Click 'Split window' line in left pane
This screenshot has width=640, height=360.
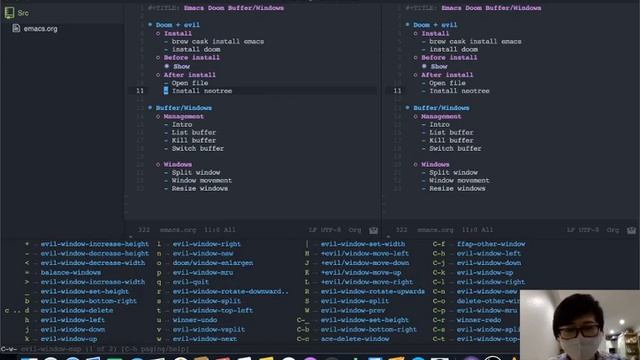point(196,172)
